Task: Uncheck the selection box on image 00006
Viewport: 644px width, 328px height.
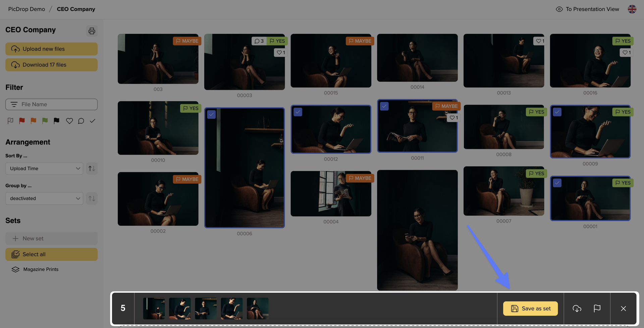Action: (x=211, y=114)
